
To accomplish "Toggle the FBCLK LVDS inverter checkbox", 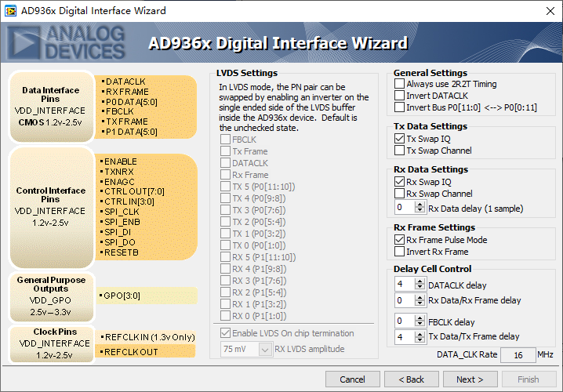I will tap(225, 140).
